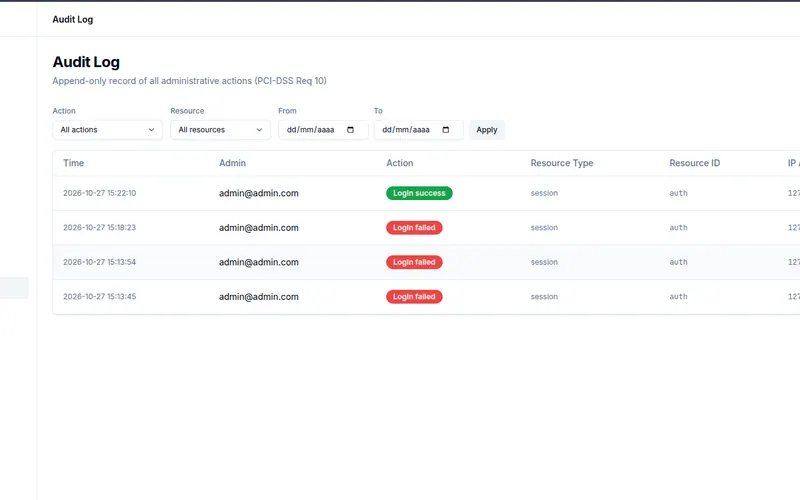Click session cell in the 15:22:10 row
This screenshot has width=800, height=500.
tap(544, 193)
